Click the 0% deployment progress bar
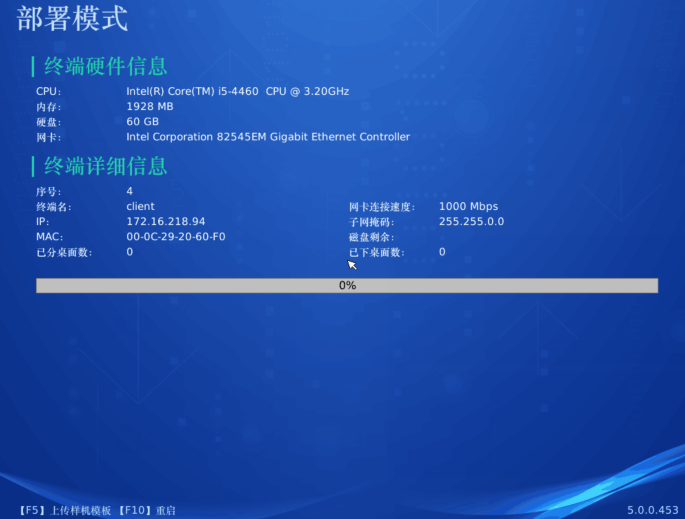 pyautogui.click(x=347, y=286)
